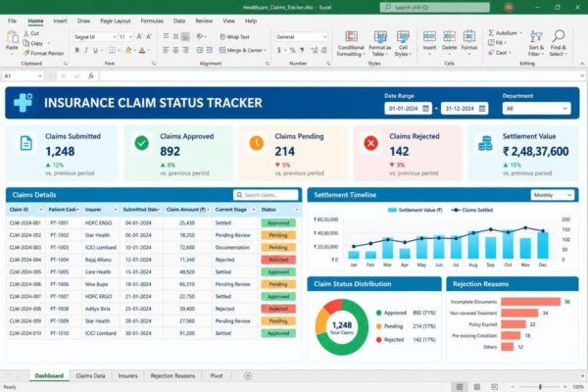This screenshot has height=392, width=588.
Task: Click the insert function fx icon
Action: point(91,75)
